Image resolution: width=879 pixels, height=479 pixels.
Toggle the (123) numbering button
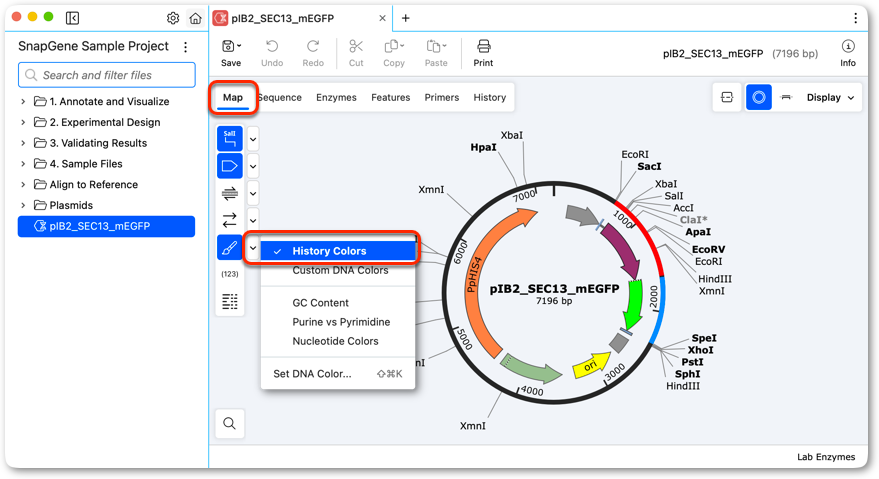coord(230,274)
